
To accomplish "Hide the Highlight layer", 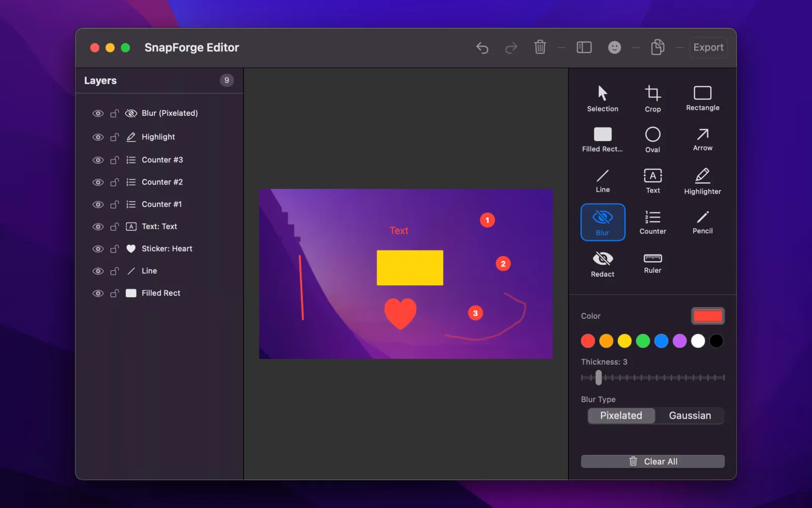I will click(98, 137).
